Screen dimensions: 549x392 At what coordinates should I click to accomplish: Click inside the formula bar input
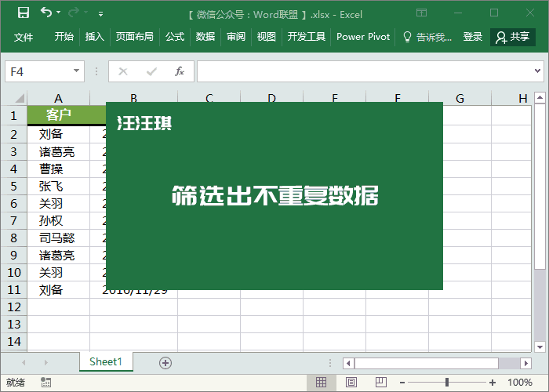click(364, 71)
